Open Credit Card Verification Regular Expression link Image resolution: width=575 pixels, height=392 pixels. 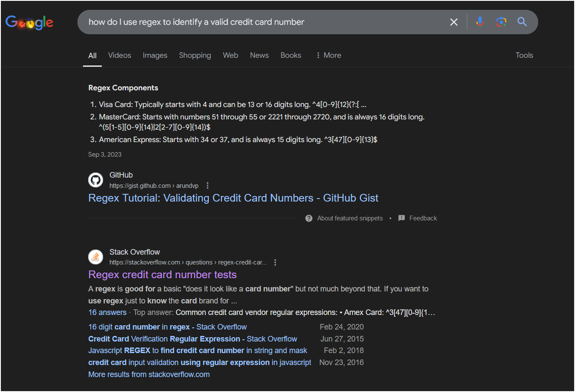click(193, 339)
